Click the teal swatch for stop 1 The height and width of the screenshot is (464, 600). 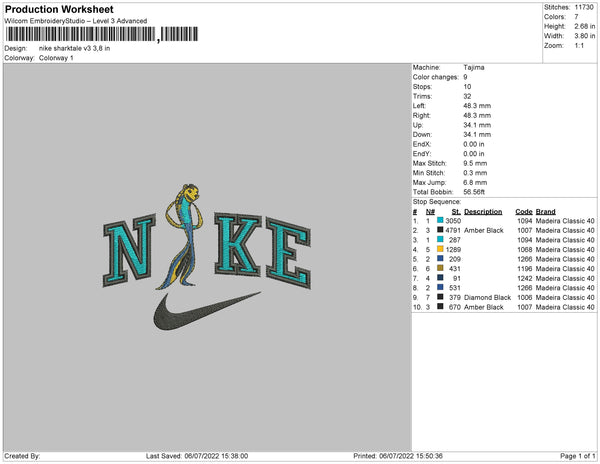(x=440, y=220)
